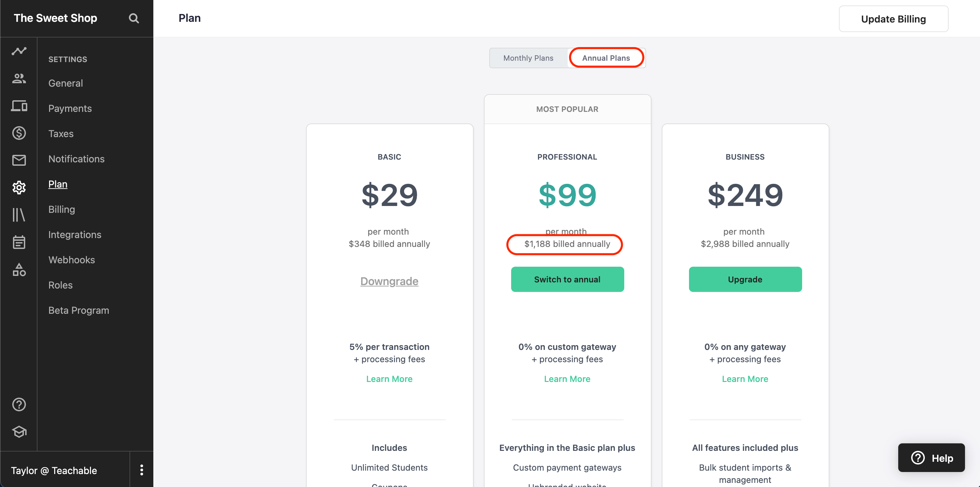Open the Settings gear icon
980x487 pixels.
19,187
